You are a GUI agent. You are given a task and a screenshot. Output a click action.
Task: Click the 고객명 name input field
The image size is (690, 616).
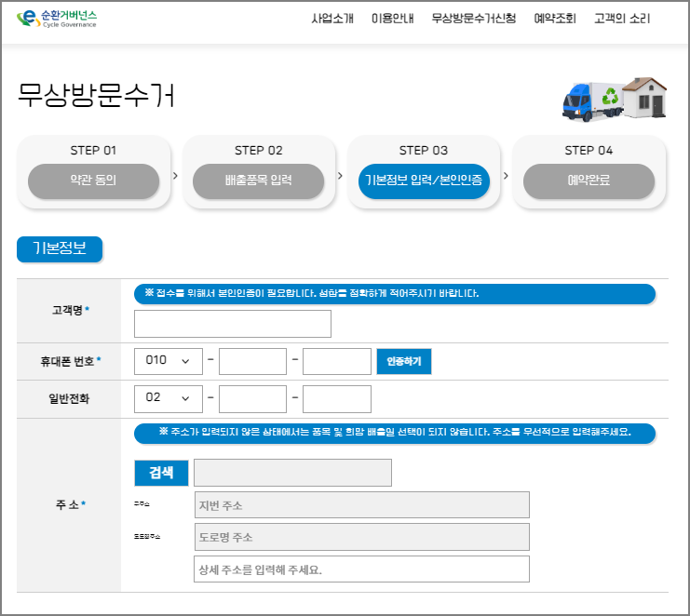coord(233,324)
